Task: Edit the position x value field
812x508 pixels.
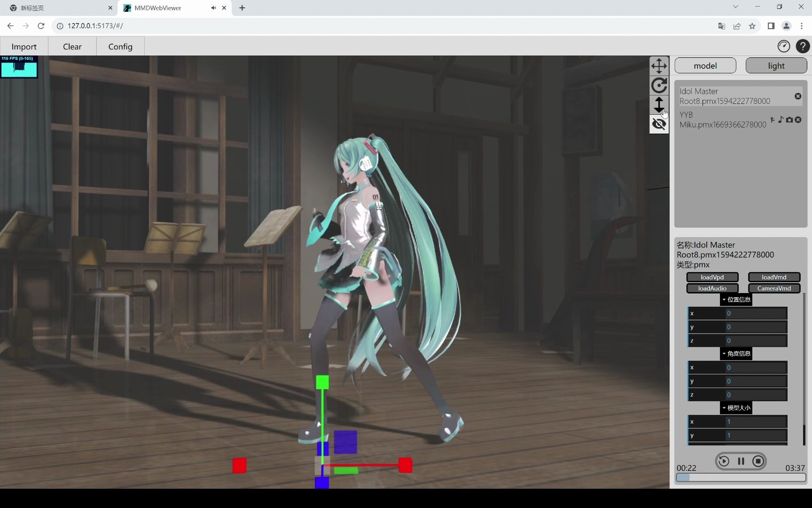Action: click(756, 313)
